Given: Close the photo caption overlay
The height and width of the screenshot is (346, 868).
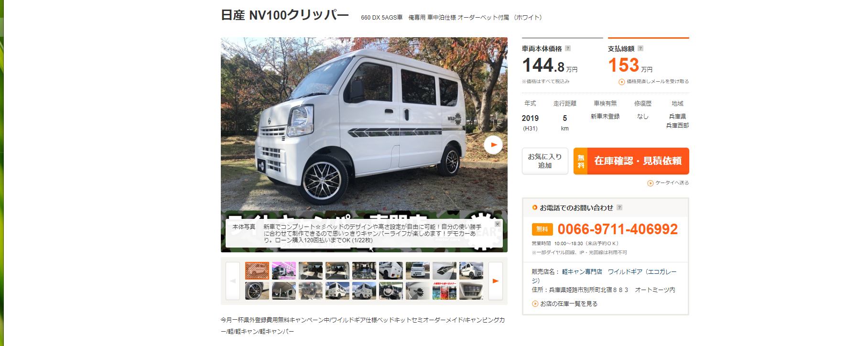Looking at the screenshot, I should coord(498,224).
